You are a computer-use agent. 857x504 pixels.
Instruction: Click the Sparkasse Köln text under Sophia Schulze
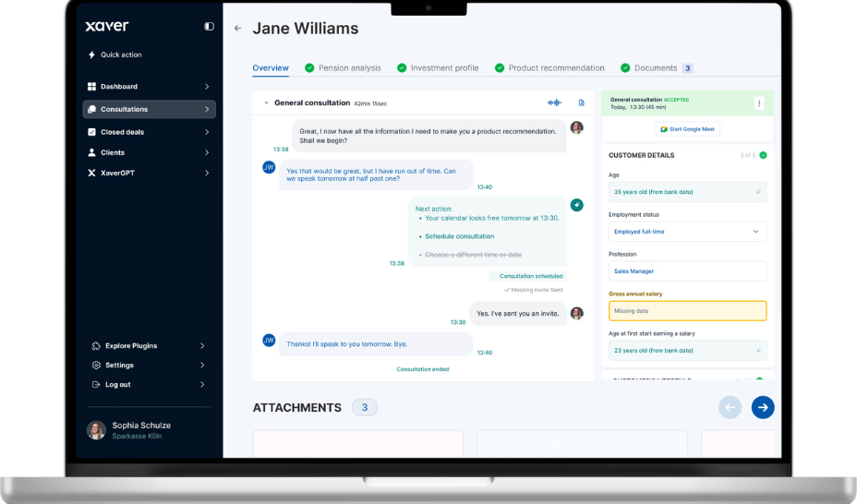click(x=137, y=436)
